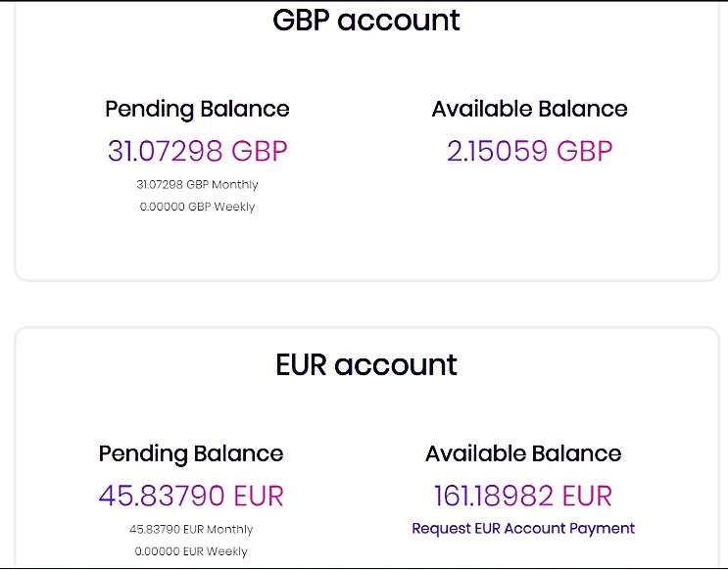Click the 45.83790 EUR pending amount
The height and width of the screenshot is (570, 728).
pyautogui.click(x=191, y=496)
